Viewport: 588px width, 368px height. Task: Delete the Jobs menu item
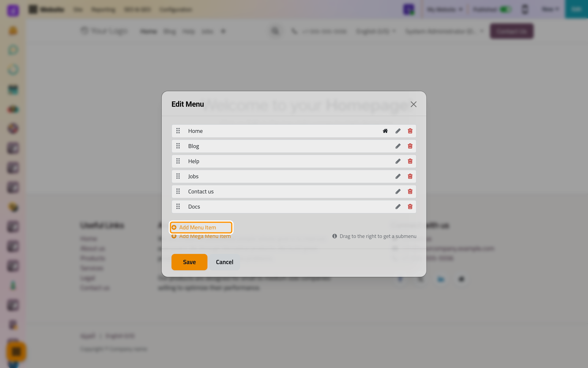[x=410, y=176]
